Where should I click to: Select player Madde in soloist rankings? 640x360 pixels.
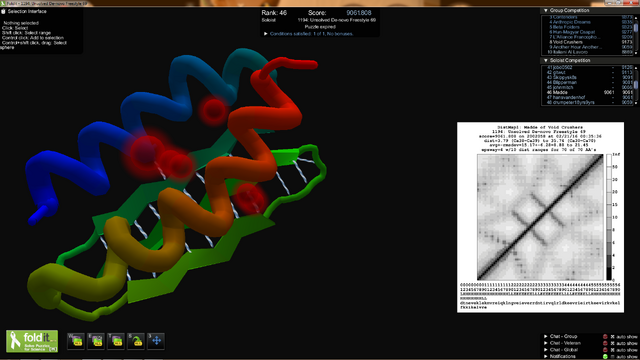coord(560,93)
